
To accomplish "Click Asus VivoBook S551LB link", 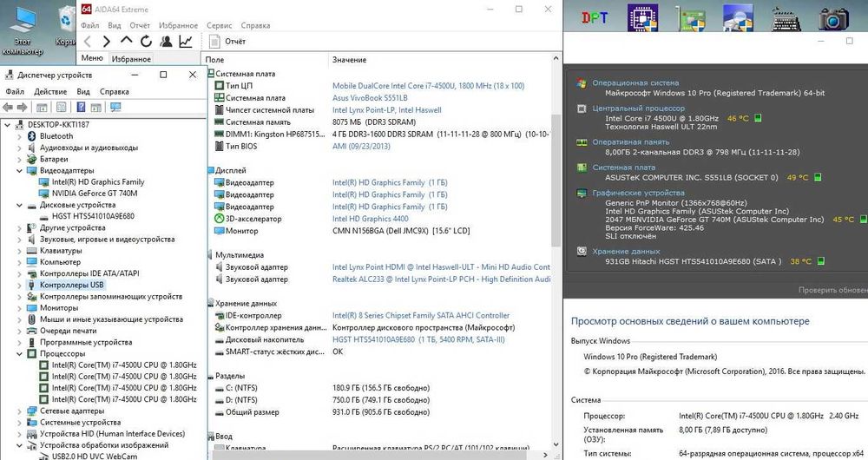I will point(370,98).
